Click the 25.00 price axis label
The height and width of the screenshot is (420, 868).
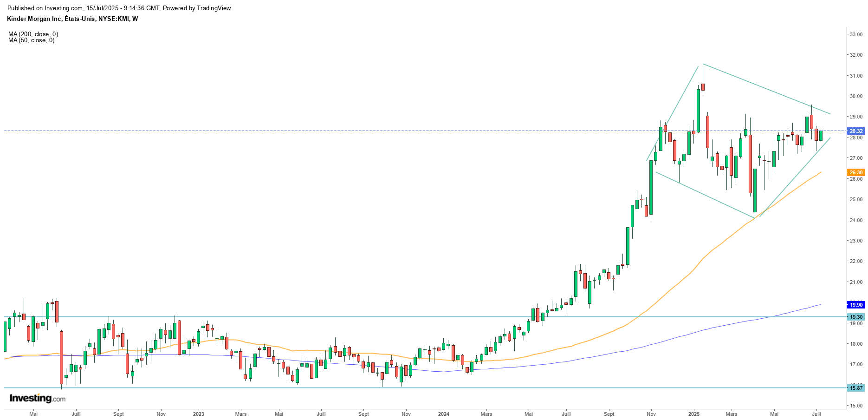(856, 199)
